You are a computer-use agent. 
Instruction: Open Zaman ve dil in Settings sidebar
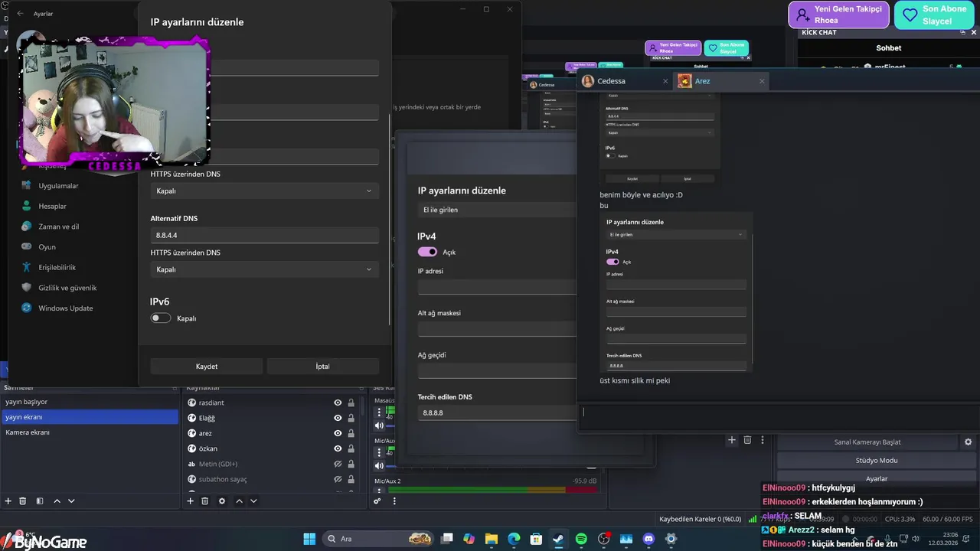(x=58, y=227)
